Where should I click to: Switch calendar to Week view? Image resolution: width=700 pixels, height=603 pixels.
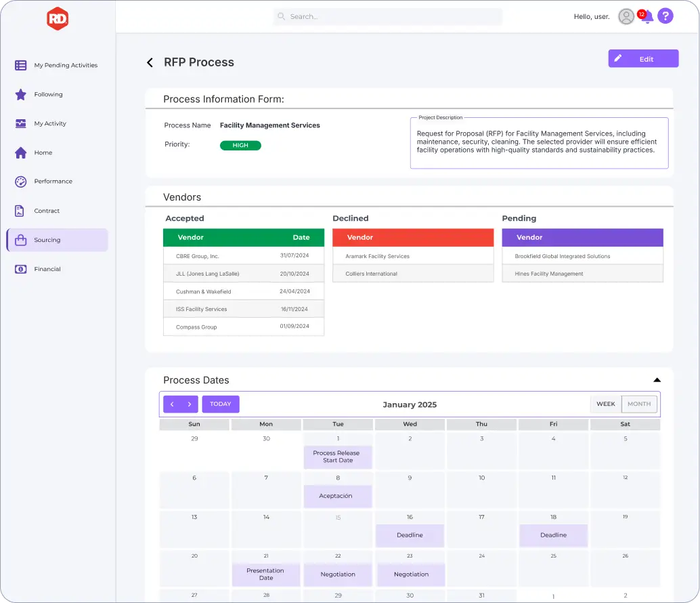pos(606,404)
